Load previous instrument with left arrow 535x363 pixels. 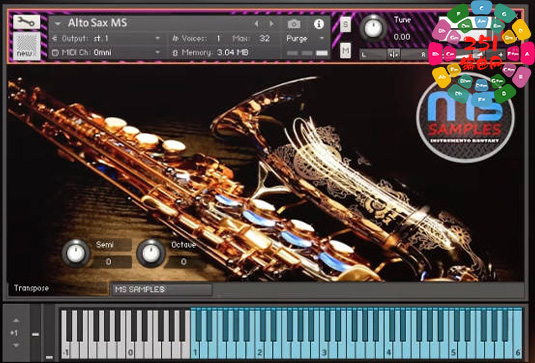pos(257,24)
